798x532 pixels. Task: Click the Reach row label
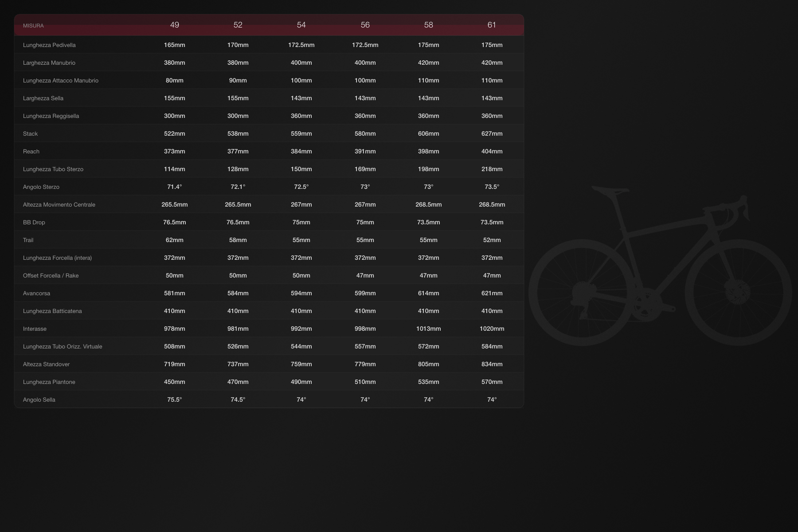pyautogui.click(x=31, y=151)
